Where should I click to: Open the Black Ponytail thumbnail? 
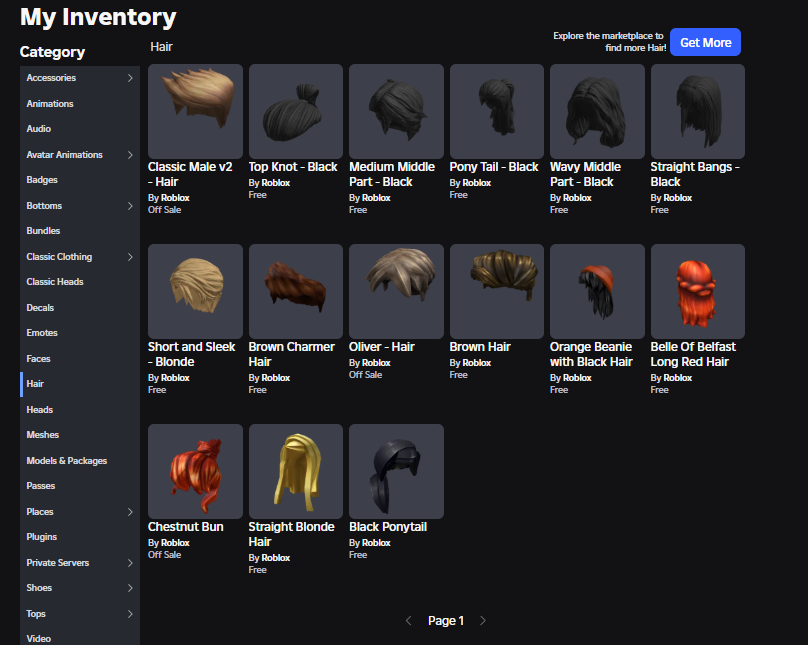coord(396,471)
